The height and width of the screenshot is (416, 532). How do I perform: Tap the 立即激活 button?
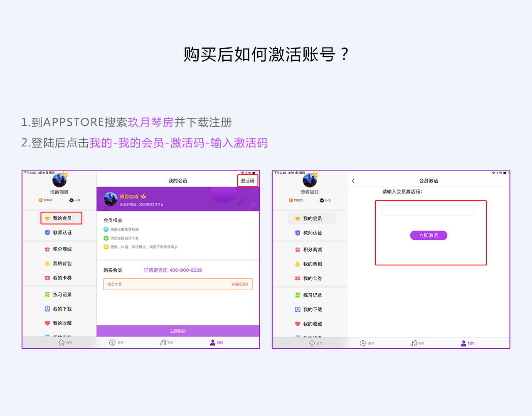point(429,235)
